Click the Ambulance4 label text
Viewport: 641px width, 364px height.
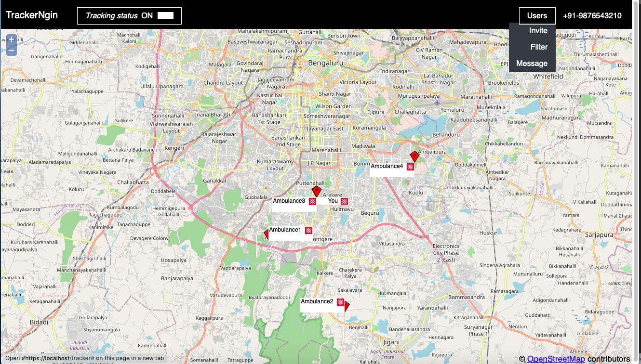(387, 166)
